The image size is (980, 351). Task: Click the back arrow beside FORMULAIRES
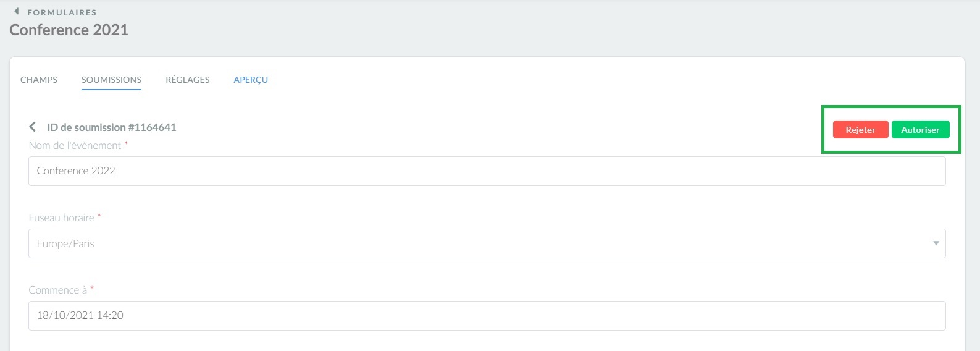(x=17, y=12)
